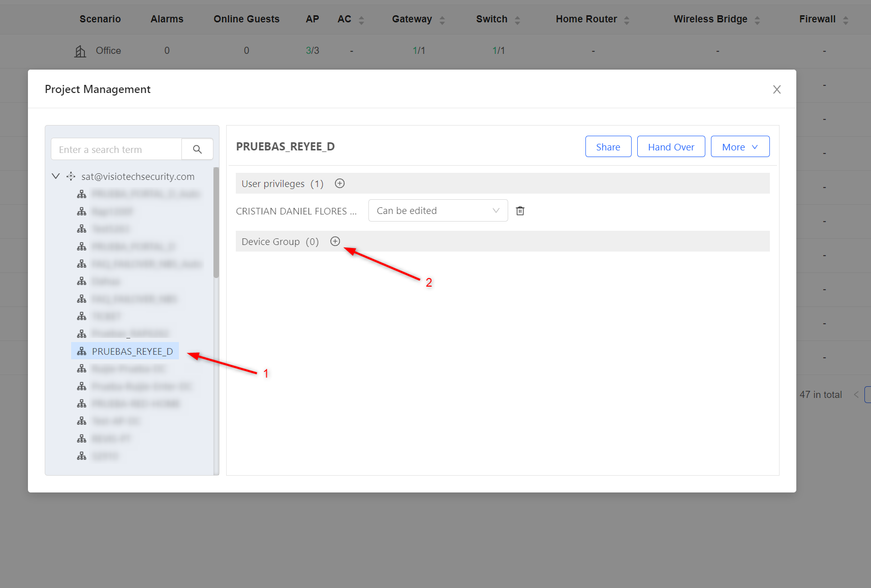Sort by the Switch column header
The image size is (871, 588).
491,19
